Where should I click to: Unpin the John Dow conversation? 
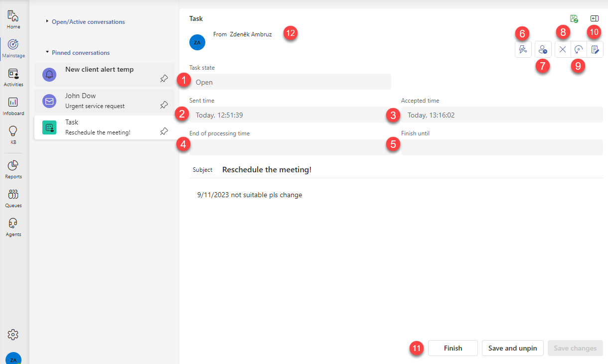point(163,105)
